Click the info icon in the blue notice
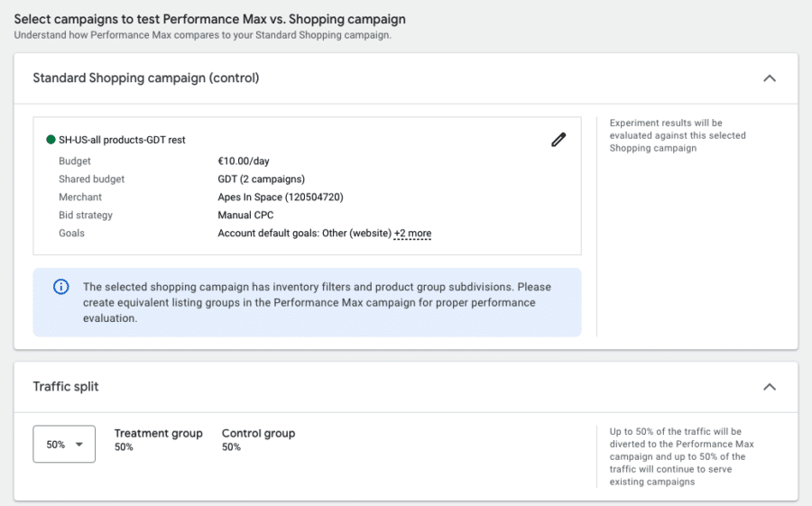The width and height of the screenshot is (812, 506). 61,287
